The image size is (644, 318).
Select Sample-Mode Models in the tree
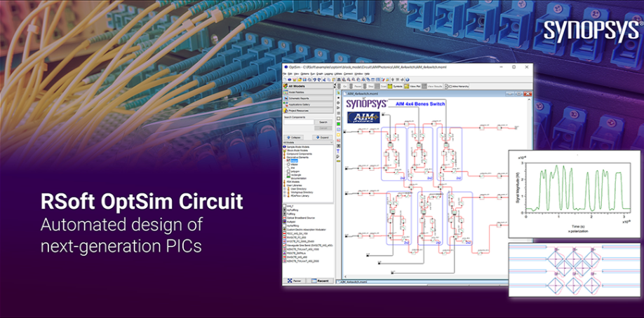tap(297, 147)
